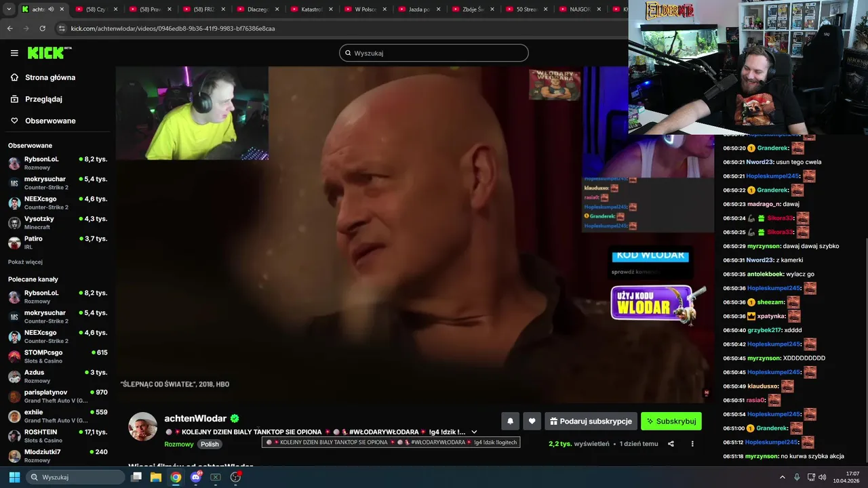Screen dimensions: 868x488
Task: Click grzybek217 message "xdddd"
Action: point(793,330)
